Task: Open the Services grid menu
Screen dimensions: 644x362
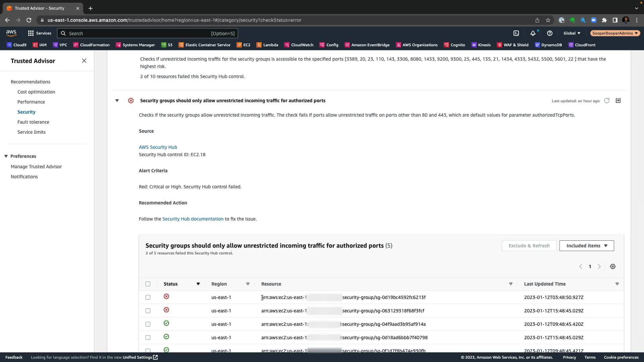Action: click(x=39, y=33)
